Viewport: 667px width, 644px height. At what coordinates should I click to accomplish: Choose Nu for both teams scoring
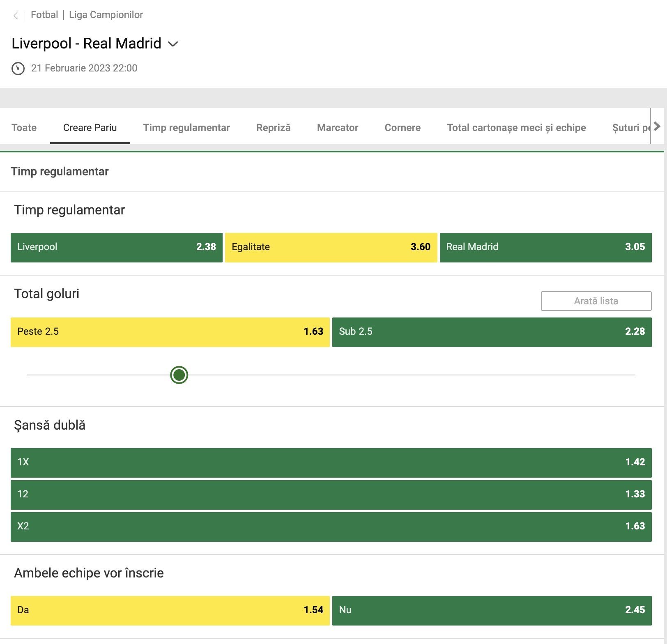(492, 611)
